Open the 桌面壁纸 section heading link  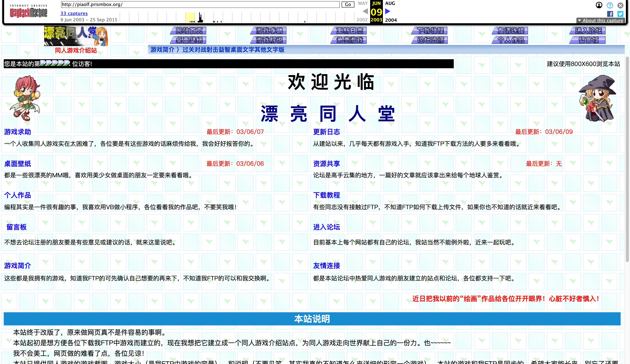17,163
